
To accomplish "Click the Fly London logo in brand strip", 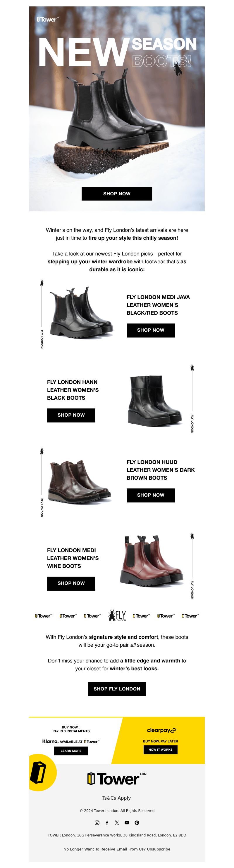I will [117, 615].
